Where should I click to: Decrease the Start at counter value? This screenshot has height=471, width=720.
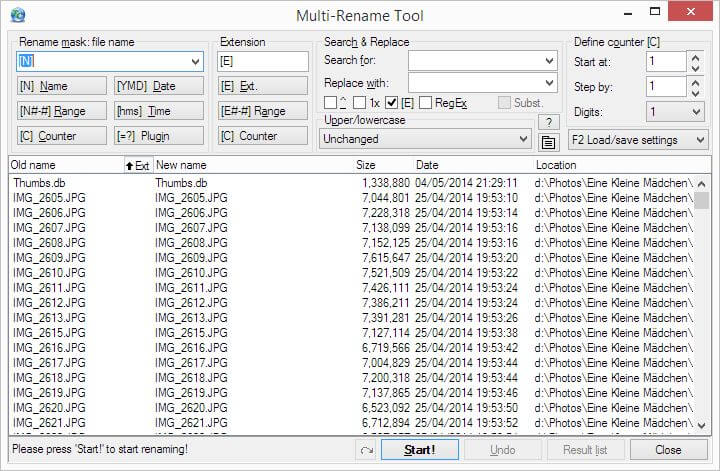coord(695,67)
